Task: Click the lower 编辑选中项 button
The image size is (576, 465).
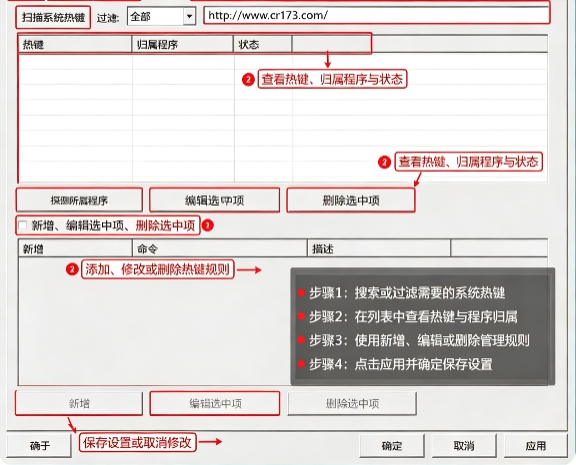Action: [x=215, y=403]
